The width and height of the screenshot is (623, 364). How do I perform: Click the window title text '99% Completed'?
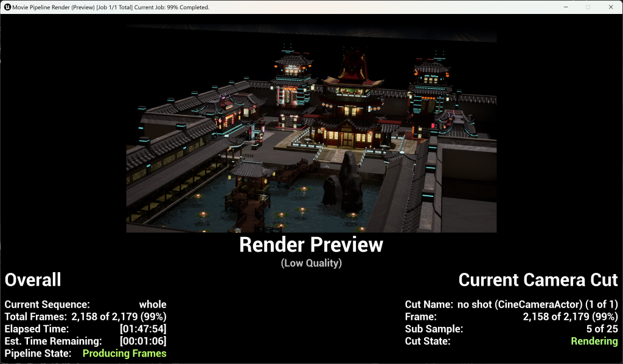coord(188,7)
